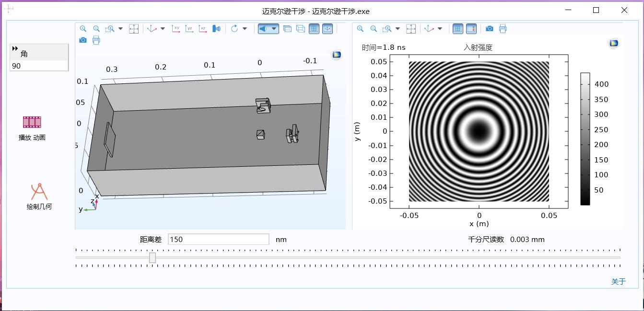Switch 3D view to xz plane
Image resolution: width=644 pixels, height=311 pixels.
pos(203,29)
